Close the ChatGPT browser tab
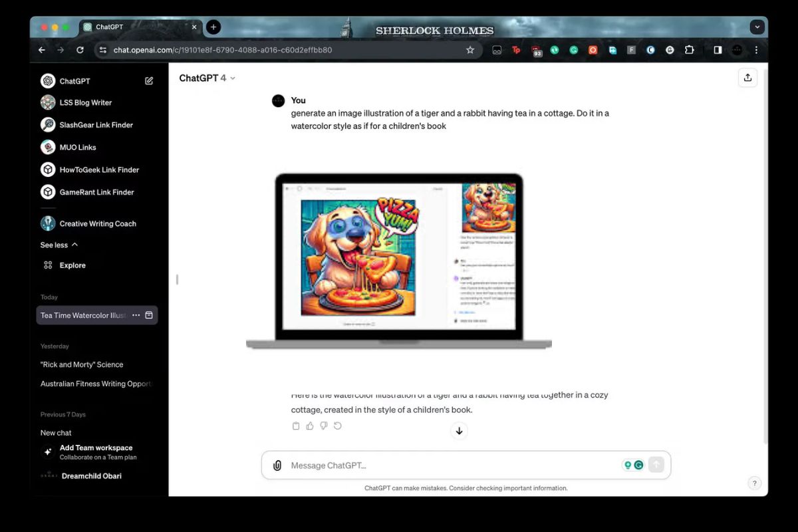Viewport: 798px width, 532px height. coord(194,27)
